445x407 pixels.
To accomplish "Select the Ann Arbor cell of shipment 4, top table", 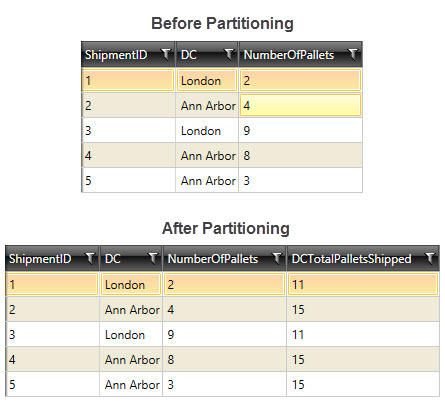I will (207, 155).
